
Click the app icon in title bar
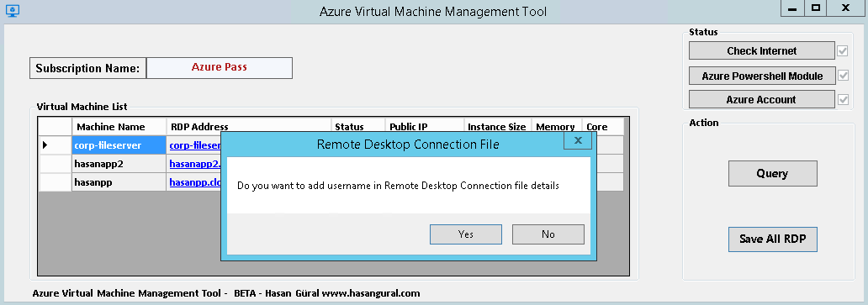tap(12, 9)
